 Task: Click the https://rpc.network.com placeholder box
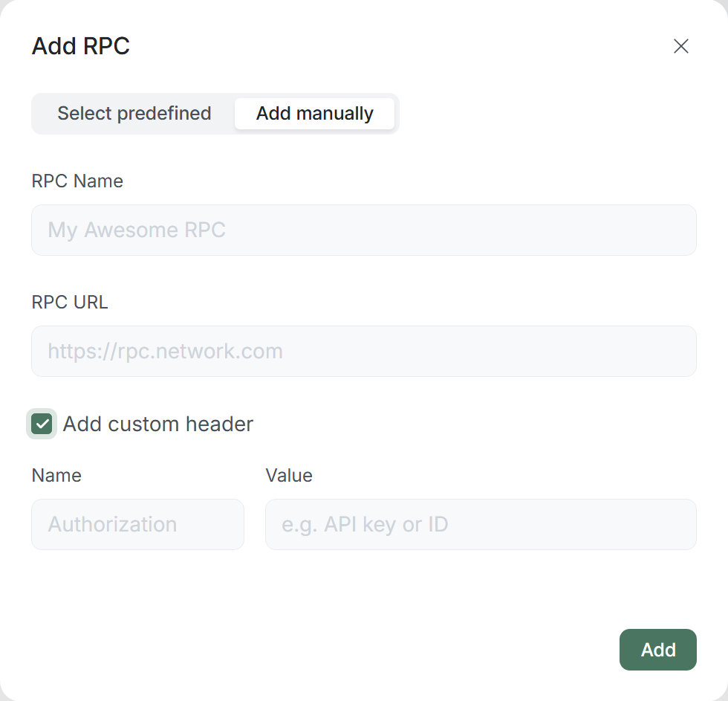click(363, 351)
